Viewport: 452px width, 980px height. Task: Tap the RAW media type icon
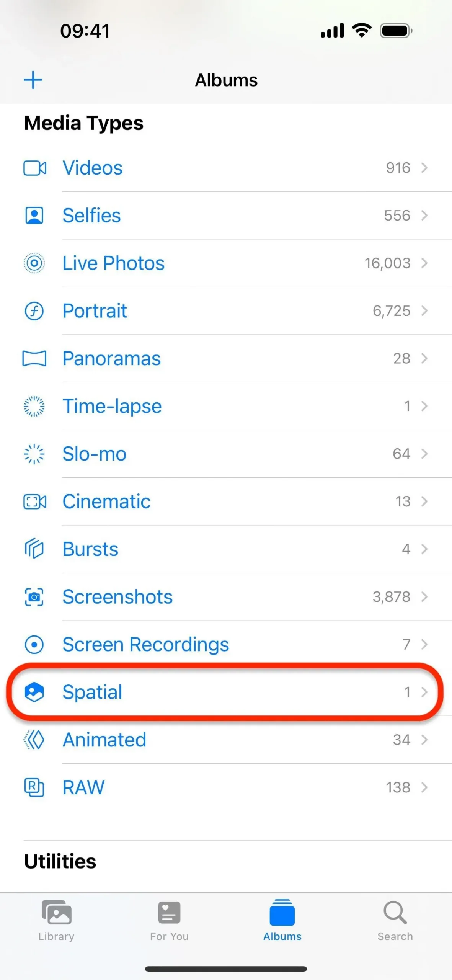coord(34,787)
